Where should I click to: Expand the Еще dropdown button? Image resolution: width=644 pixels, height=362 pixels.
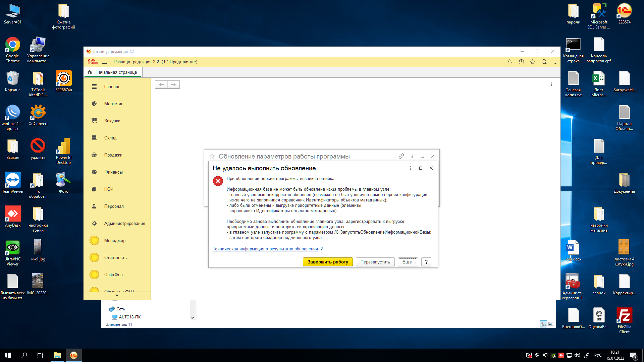tap(408, 262)
